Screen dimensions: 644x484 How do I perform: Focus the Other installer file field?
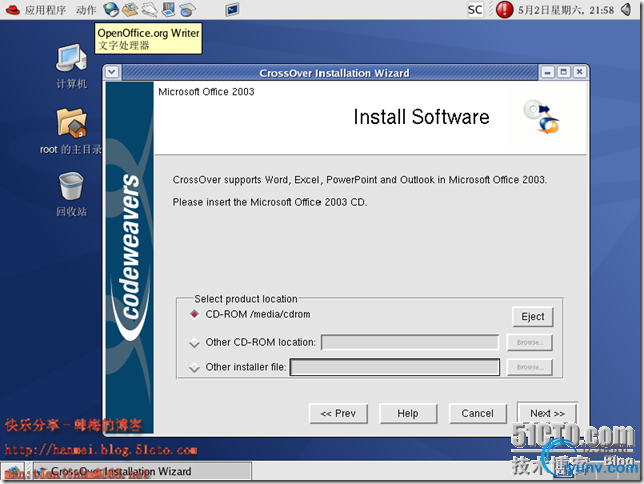click(x=395, y=367)
